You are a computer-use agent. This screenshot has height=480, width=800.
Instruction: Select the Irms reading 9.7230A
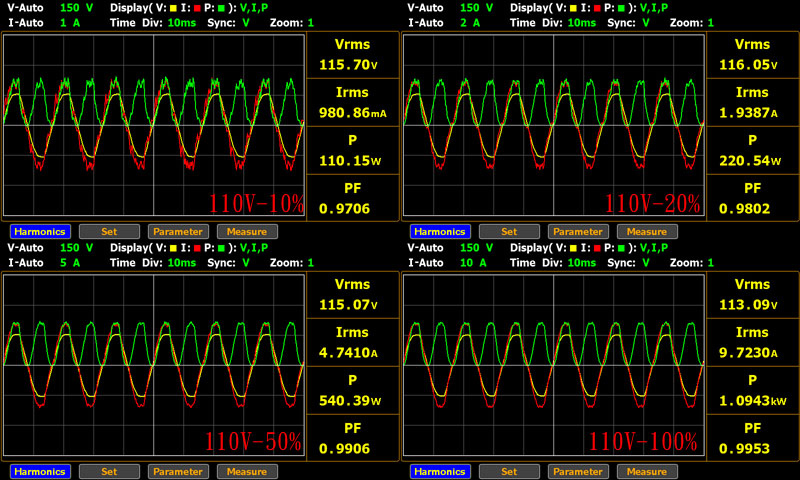pos(748,352)
